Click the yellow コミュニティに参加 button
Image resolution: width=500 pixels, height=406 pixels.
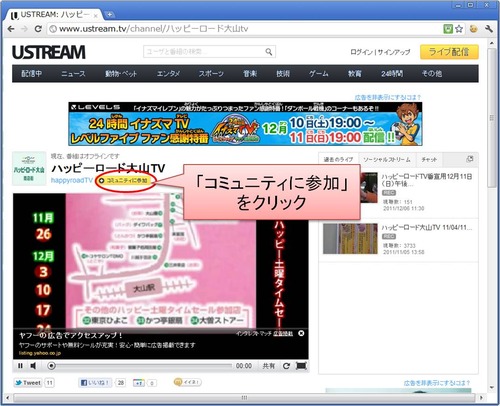coord(124,180)
